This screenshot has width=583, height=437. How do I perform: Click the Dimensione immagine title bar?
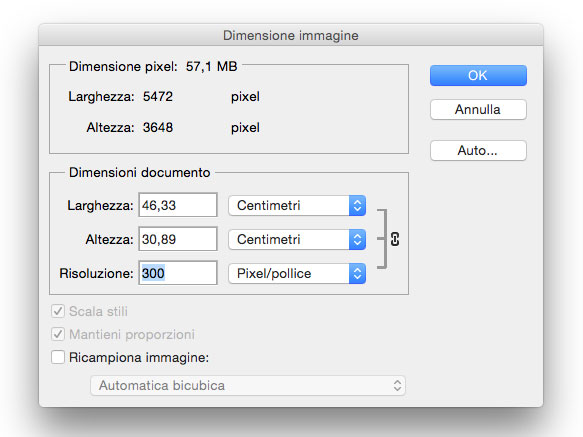(291, 35)
